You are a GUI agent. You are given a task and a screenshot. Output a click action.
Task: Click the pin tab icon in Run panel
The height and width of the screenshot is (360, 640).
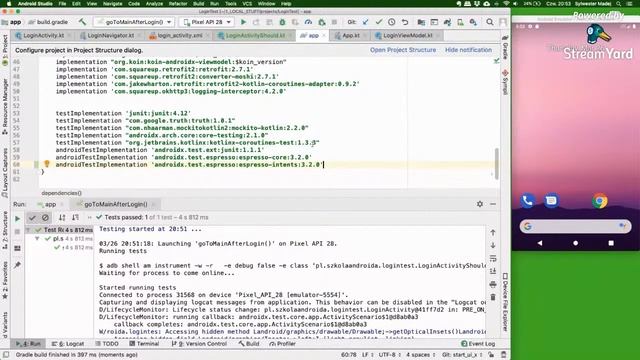tap(18, 265)
